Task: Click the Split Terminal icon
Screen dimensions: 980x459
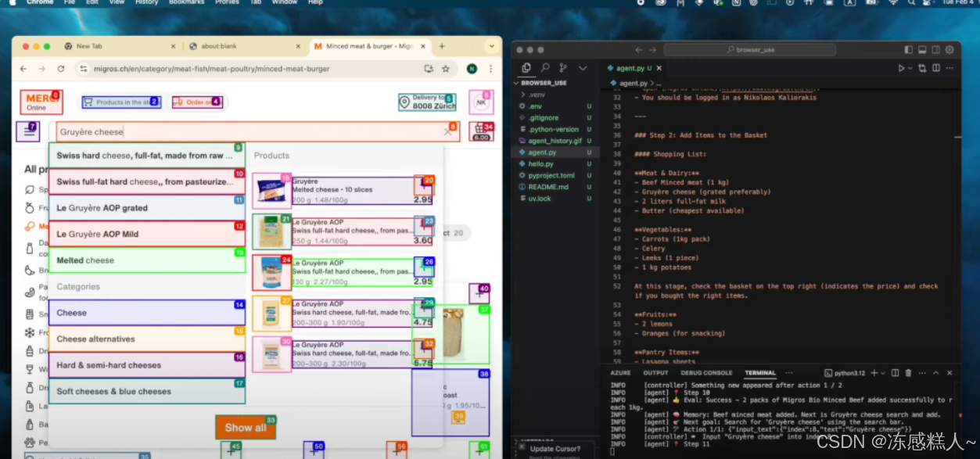Action: click(896, 373)
